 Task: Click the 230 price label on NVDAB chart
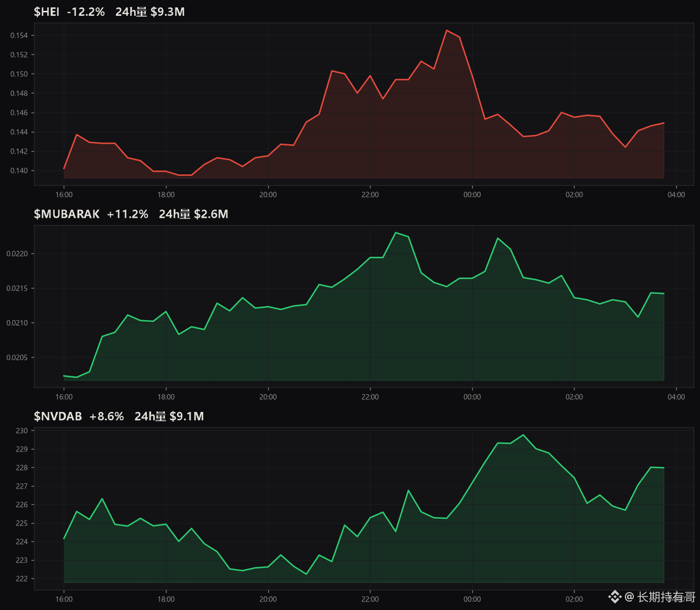click(22, 431)
